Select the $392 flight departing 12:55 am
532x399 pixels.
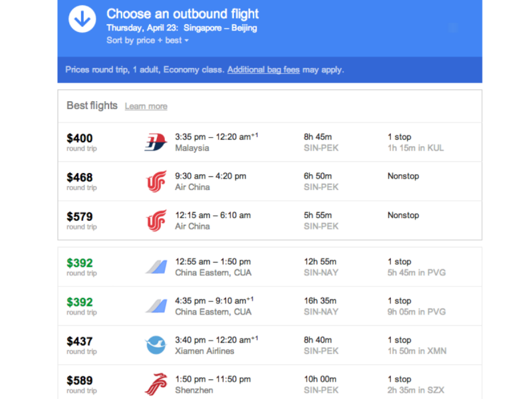80,263
